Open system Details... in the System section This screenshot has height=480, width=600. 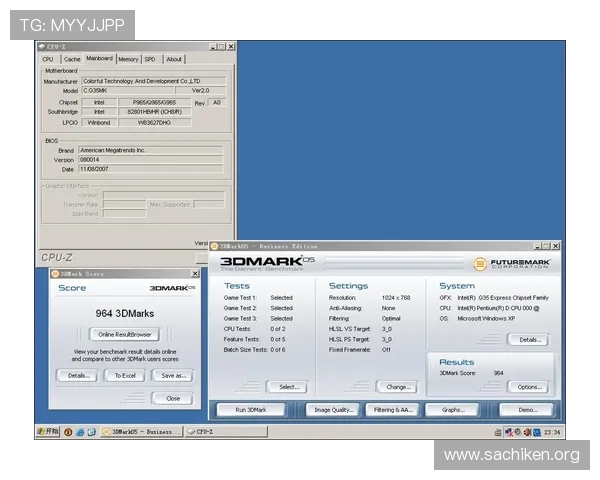coord(529,339)
